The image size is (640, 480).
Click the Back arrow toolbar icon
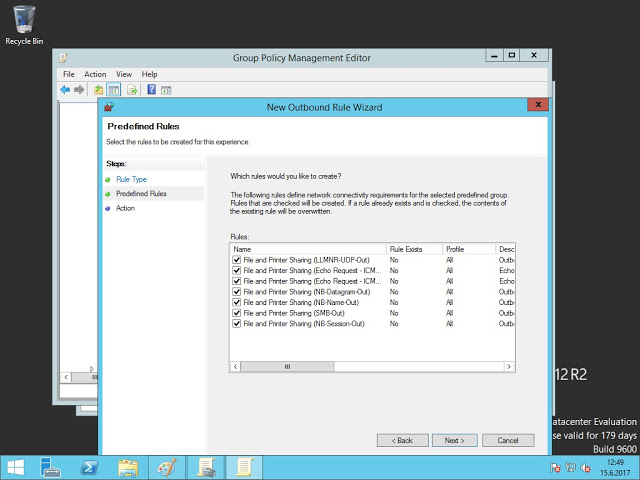(x=66, y=90)
